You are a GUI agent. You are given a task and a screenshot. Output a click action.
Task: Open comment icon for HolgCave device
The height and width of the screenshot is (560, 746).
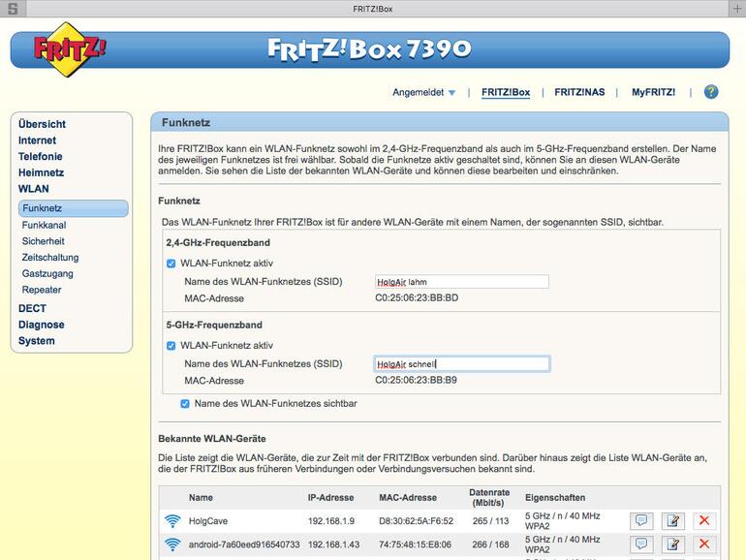(641, 520)
